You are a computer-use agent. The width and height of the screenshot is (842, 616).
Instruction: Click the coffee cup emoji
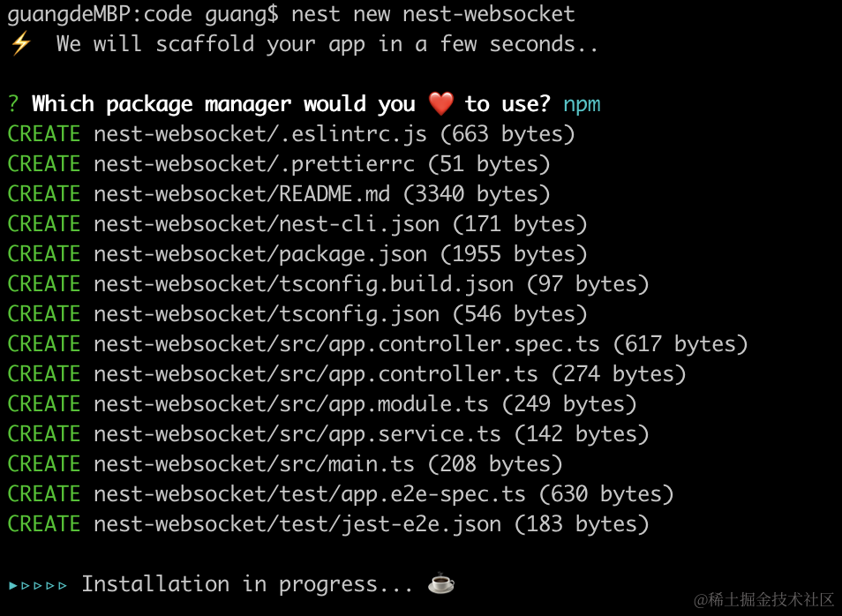pyautogui.click(x=440, y=584)
